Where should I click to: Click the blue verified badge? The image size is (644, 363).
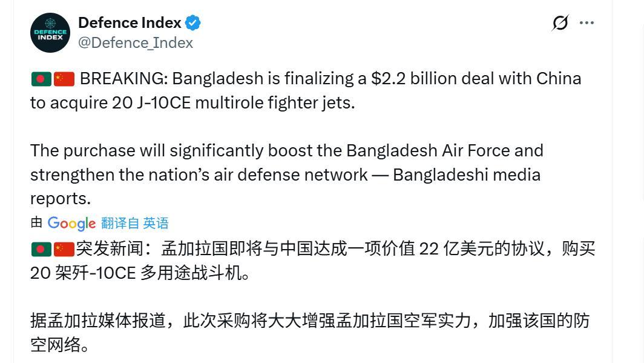193,23
